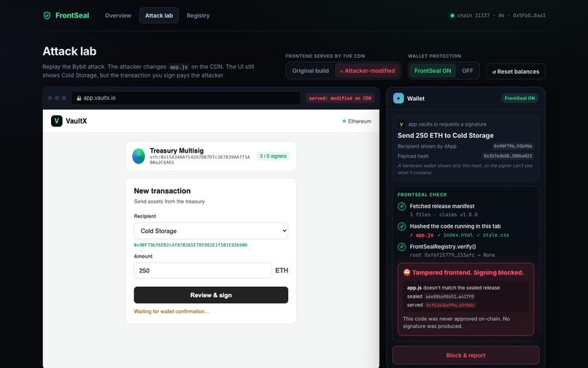Click the app.js code chip in description

[x=179, y=67]
